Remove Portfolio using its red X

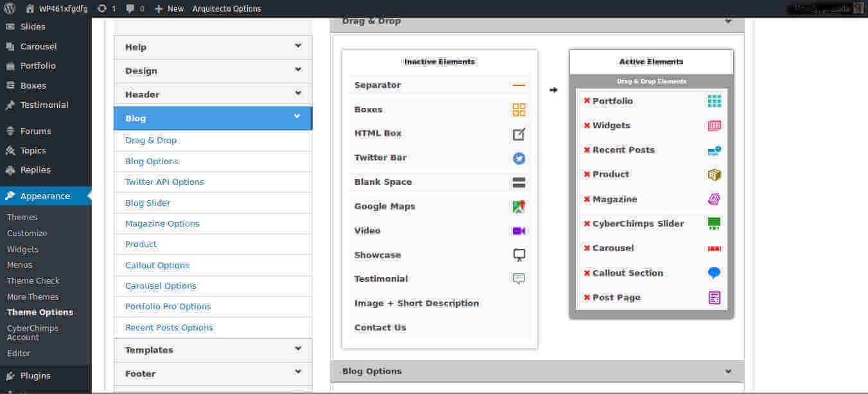[x=587, y=101]
